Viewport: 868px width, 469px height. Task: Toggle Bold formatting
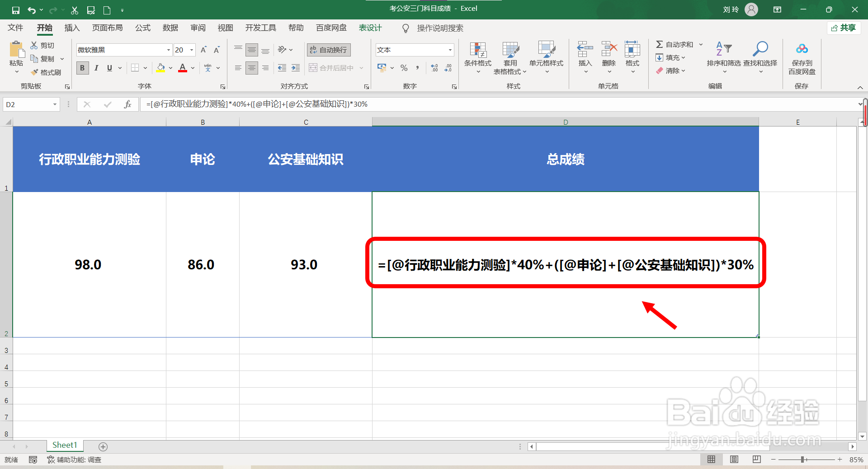[x=82, y=68]
